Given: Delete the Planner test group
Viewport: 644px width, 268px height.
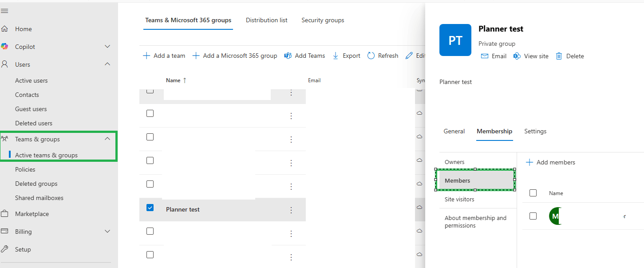Looking at the screenshot, I should point(570,56).
